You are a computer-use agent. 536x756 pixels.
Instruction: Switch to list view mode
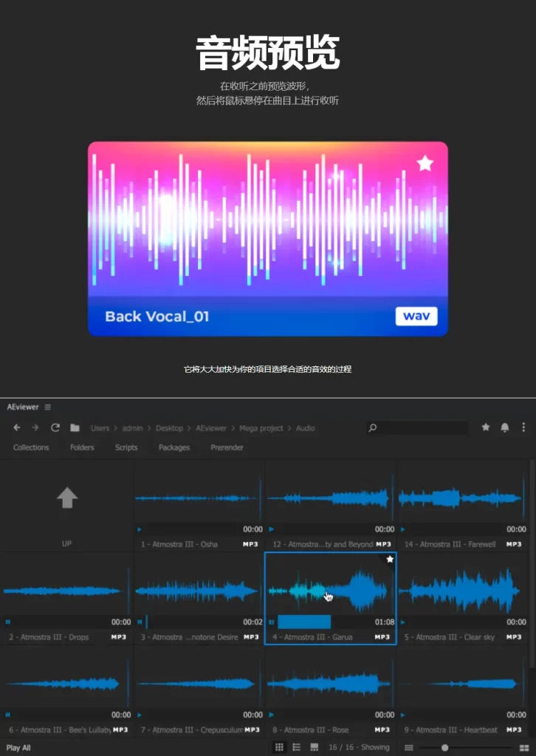click(x=297, y=747)
